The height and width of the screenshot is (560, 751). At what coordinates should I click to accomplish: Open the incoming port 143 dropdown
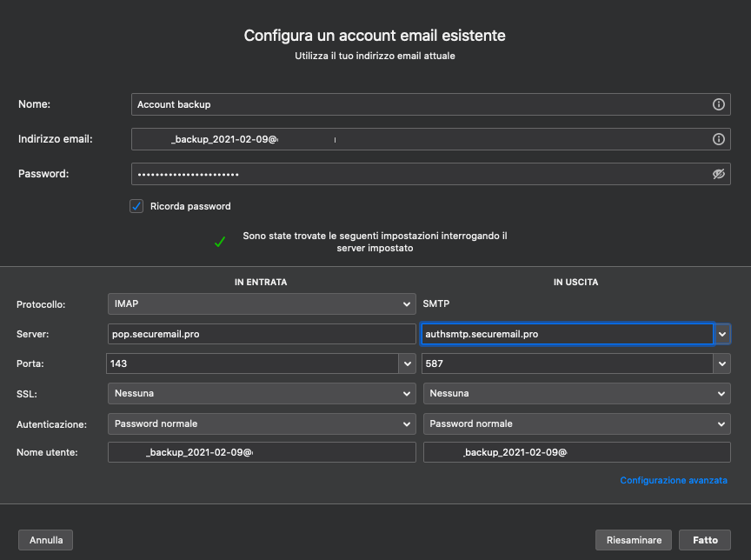pos(407,363)
